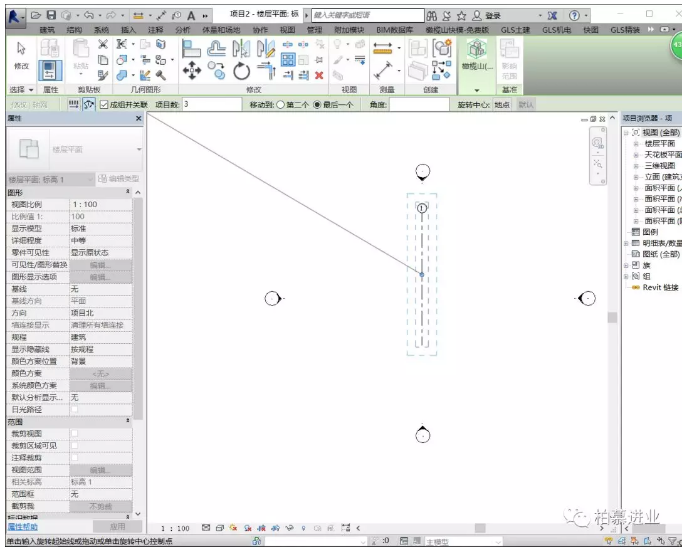Click the favorites star icon
688x553 pixels.
(462, 16)
